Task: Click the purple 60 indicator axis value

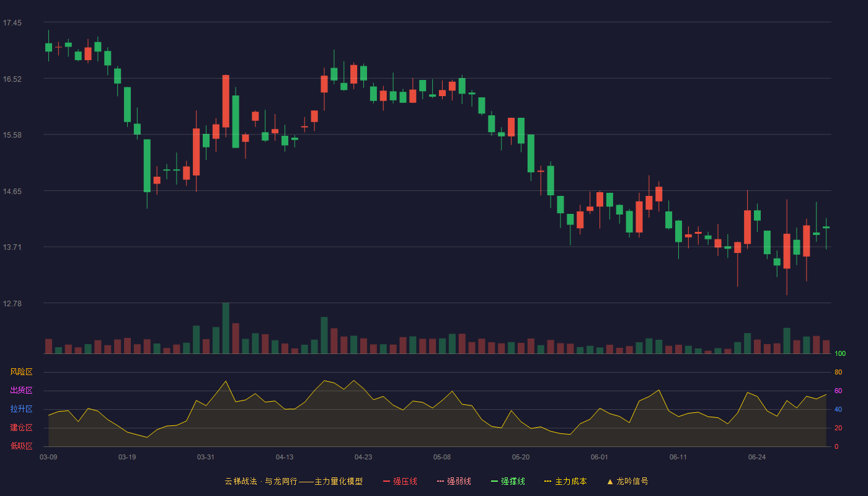Action: (838, 391)
